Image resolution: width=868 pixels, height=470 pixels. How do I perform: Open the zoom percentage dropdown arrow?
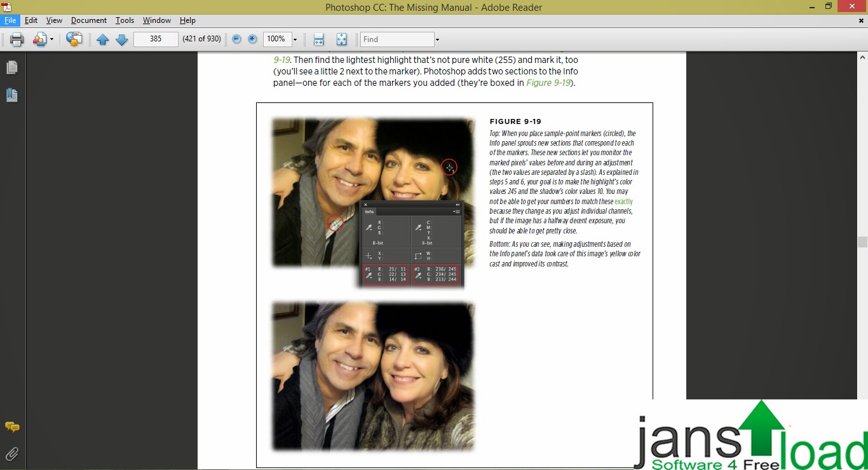(295, 39)
